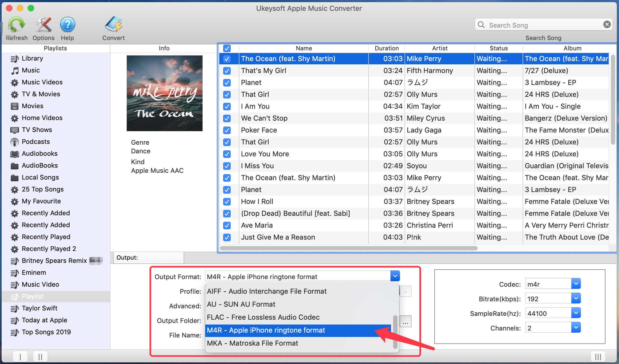Select the Library sidebar item
Screen dimensions: 619x364
32,58
